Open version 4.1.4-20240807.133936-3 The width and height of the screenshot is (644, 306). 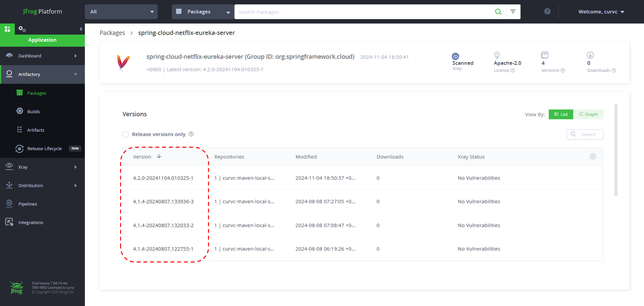[163, 202]
